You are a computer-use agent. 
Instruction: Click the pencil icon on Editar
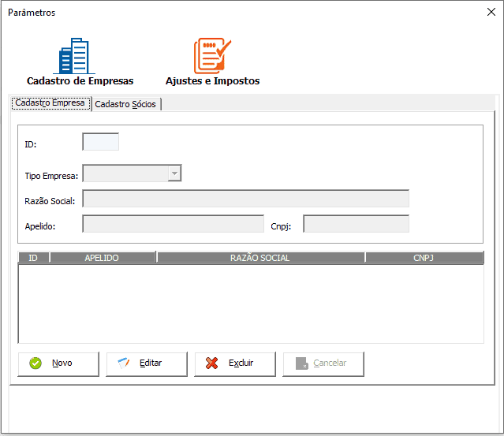pyautogui.click(x=124, y=363)
